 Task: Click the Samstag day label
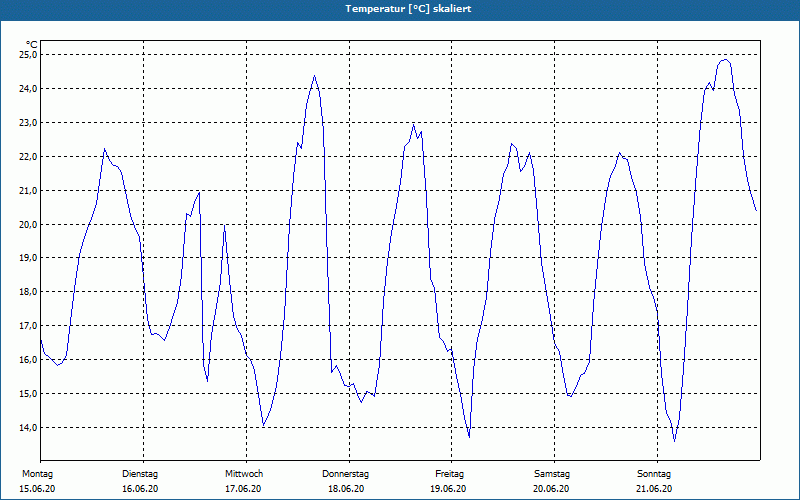(x=552, y=474)
